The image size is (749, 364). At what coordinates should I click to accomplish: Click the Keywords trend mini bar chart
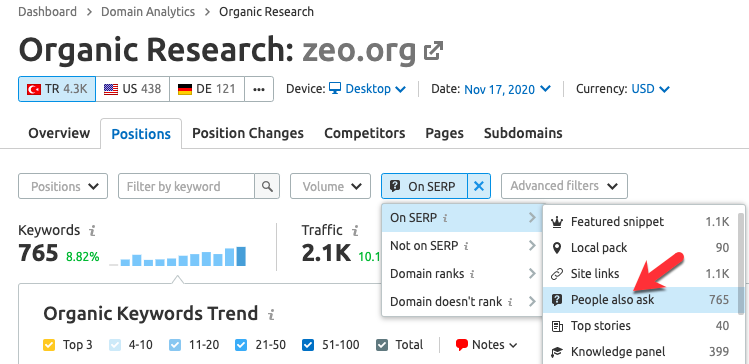(x=178, y=256)
